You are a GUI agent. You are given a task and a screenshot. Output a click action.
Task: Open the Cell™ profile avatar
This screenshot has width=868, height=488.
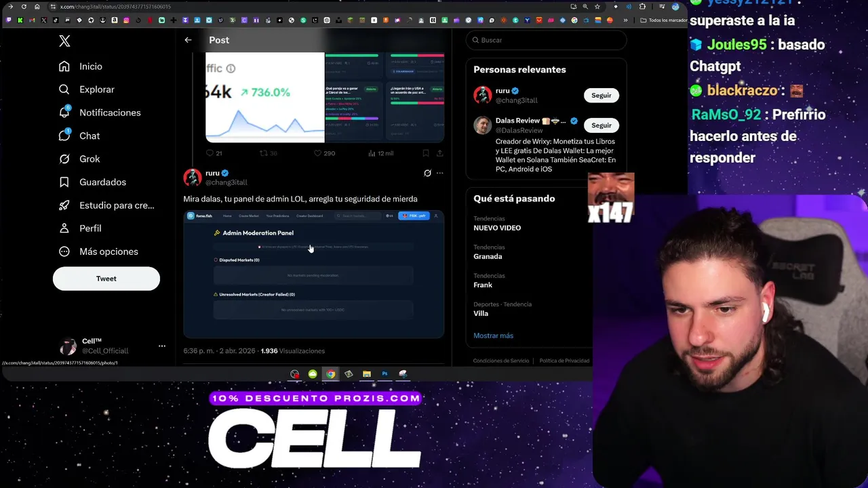tap(68, 346)
